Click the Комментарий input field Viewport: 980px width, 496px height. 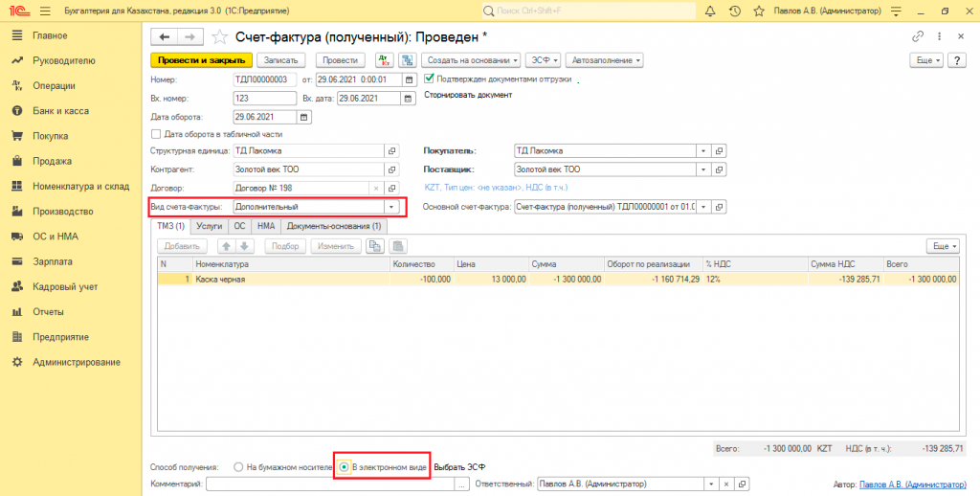330,485
